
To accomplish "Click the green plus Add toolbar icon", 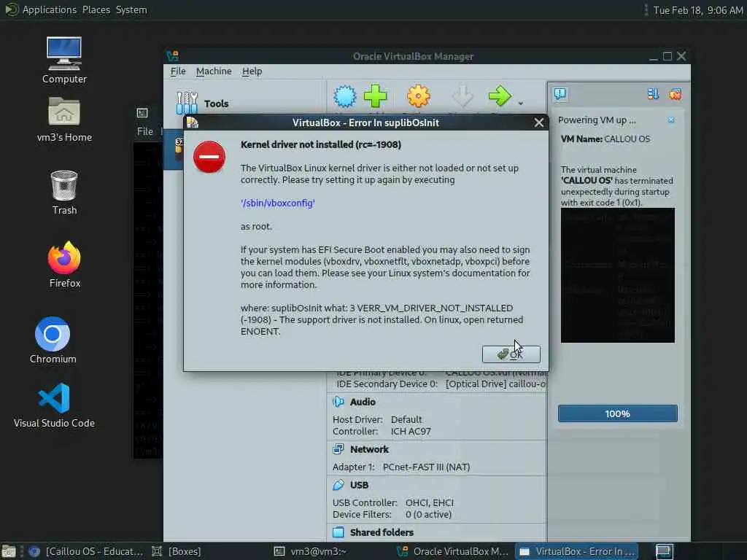I will (376, 96).
